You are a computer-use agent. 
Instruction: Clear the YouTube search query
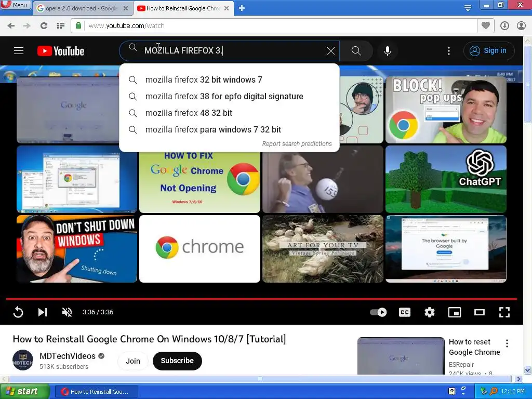[x=331, y=51]
